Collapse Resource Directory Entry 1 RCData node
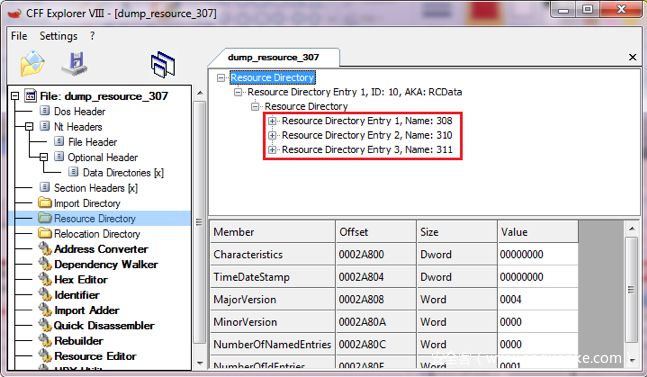This screenshot has height=377, width=647. [238, 92]
